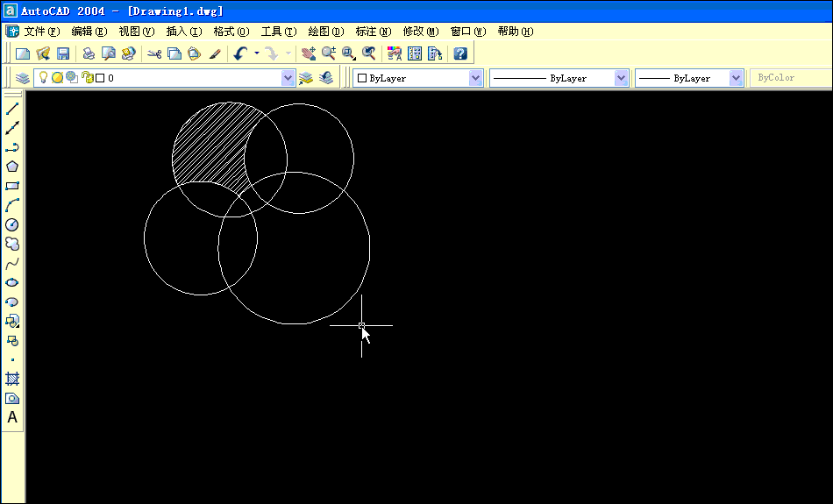Open Layer Properties Manager icon
Screen dimensions: 833x504
pos(22,78)
